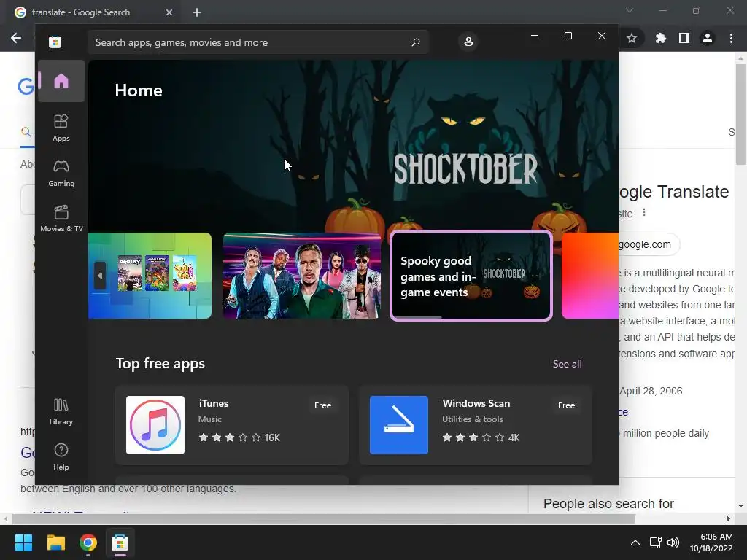The height and width of the screenshot is (560, 747).
Task: Open the Home section in Microsoft Store sidebar
Action: [61, 81]
